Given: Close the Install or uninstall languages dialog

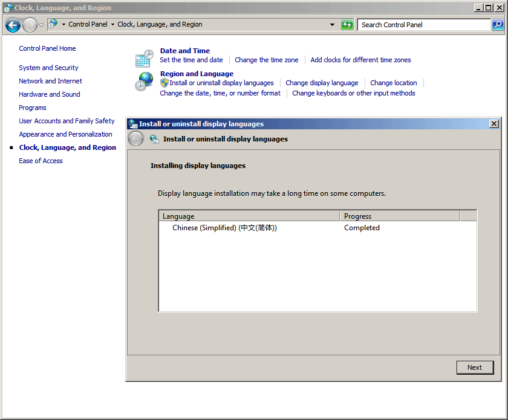Looking at the screenshot, I should coord(494,124).
